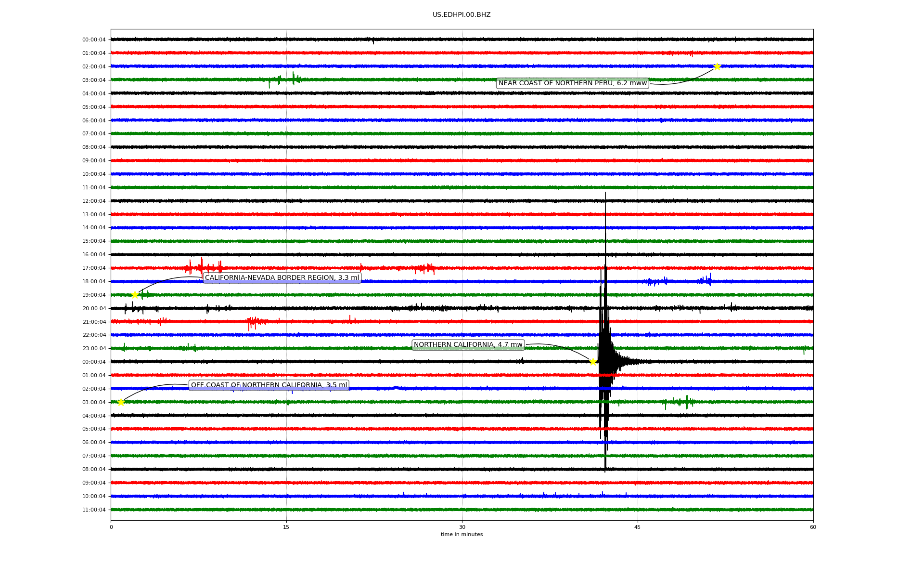Screen dimensions: 924x578
Task: Select the NEAR COAST OF NORTHERN PERU label
Action: (x=572, y=83)
